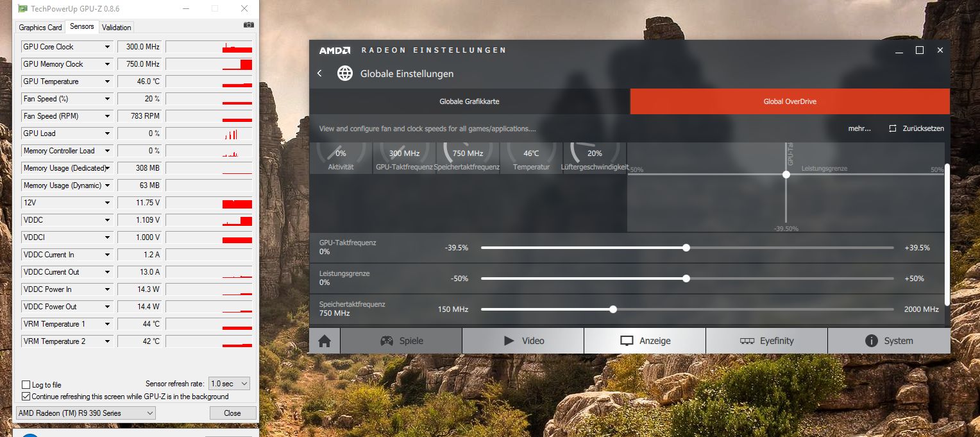The height and width of the screenshot is (437, 980).
Task: Toggle Continue refreshing in background checkbox
Action: [26, 397]
